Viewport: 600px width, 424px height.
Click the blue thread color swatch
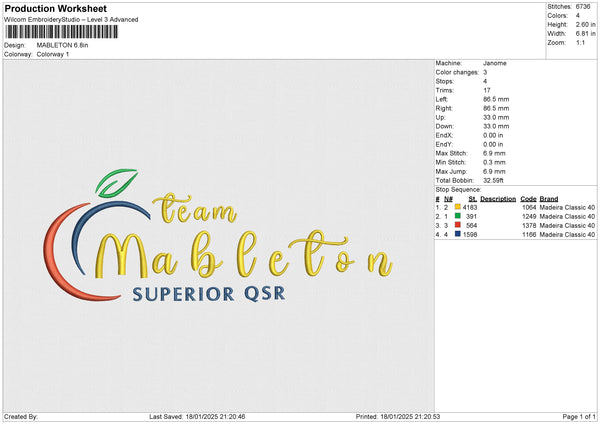[x=457, y=234]
